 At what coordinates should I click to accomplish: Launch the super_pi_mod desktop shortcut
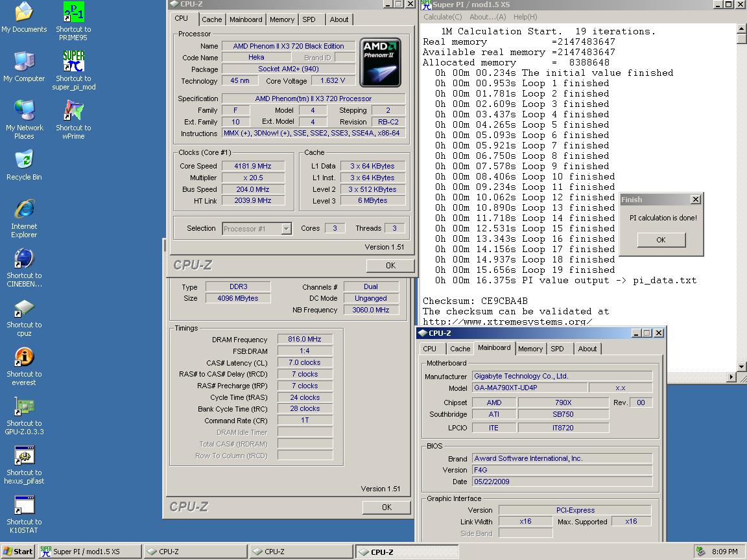[x=73, y=62]
